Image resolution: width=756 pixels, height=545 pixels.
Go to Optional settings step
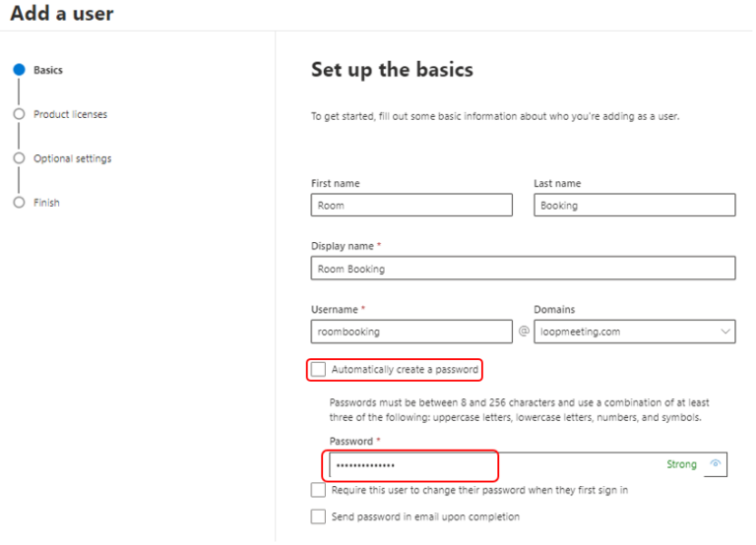click(72, 158)
